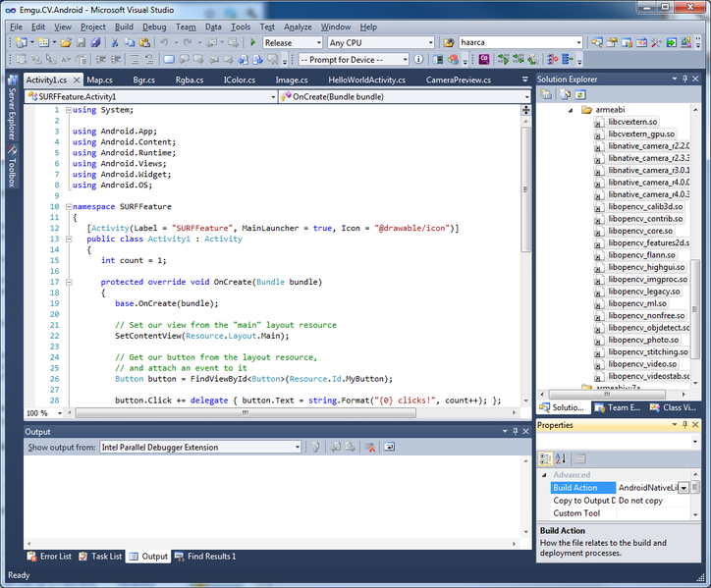Click the Undo arrow icon
711x588 pixels.
164,42
